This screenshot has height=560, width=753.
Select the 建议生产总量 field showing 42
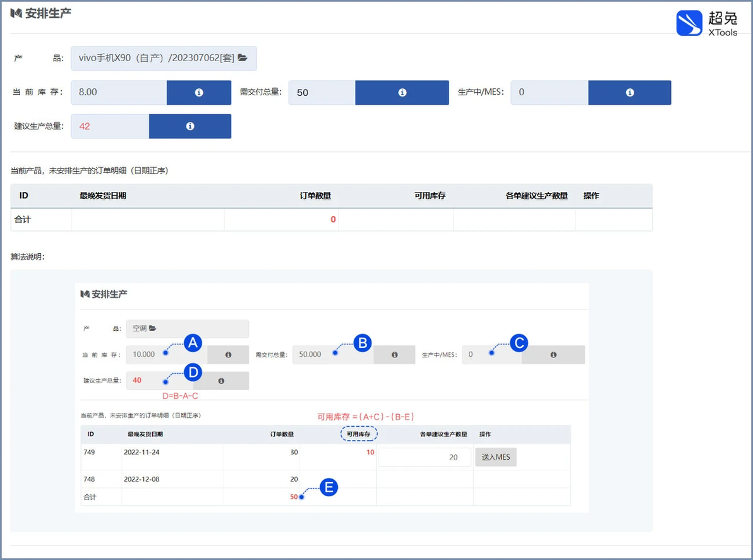tap(110, 126)
